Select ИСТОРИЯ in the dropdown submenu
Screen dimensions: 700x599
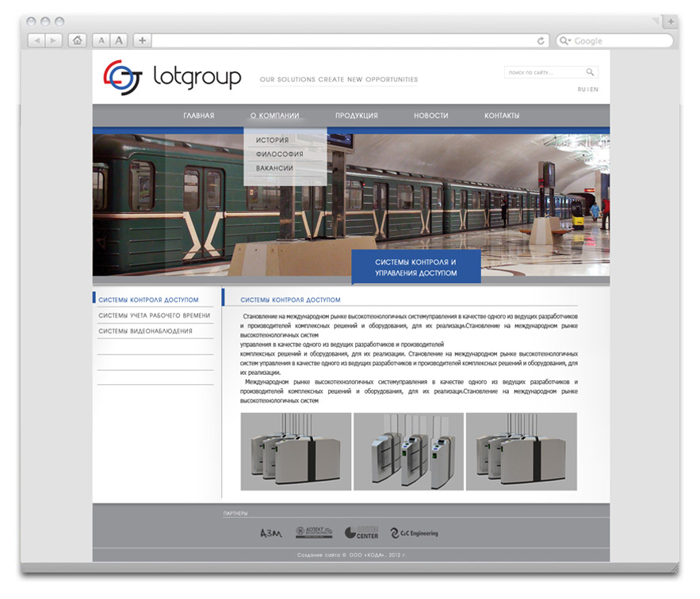(273, 140)
